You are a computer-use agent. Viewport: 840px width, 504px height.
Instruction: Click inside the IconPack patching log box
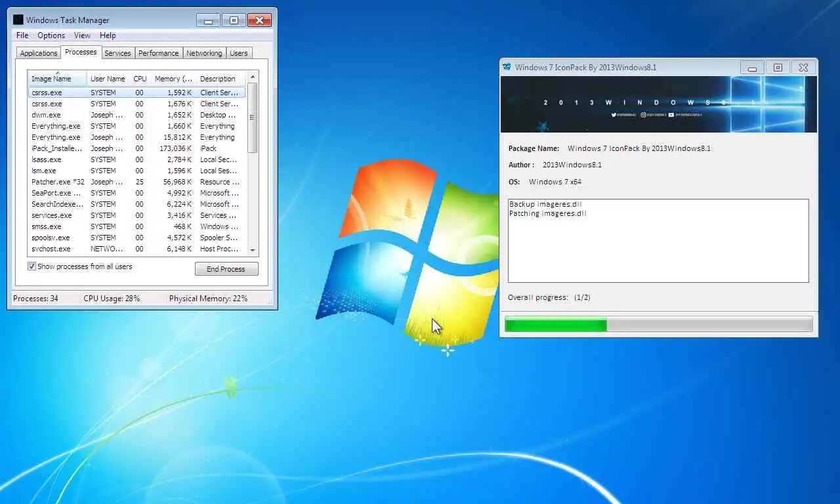658,241
